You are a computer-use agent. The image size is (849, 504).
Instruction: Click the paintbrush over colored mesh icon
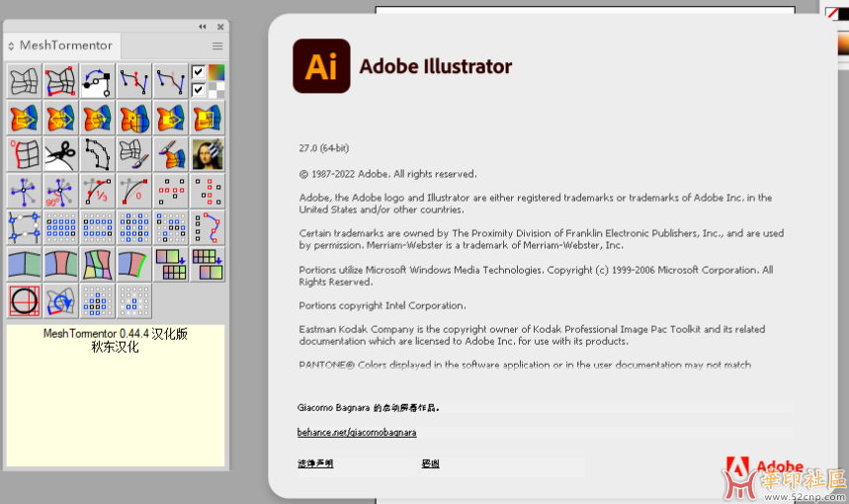point(171,154)
